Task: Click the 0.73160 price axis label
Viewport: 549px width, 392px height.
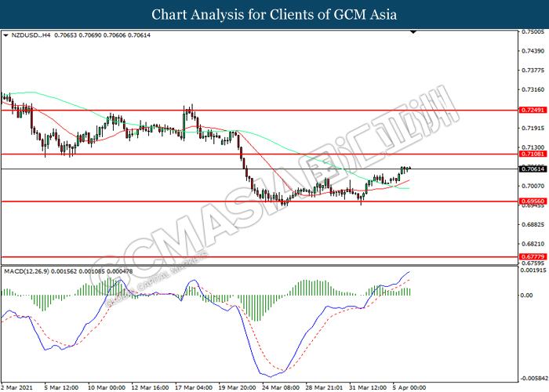Action: coord(533,89)
